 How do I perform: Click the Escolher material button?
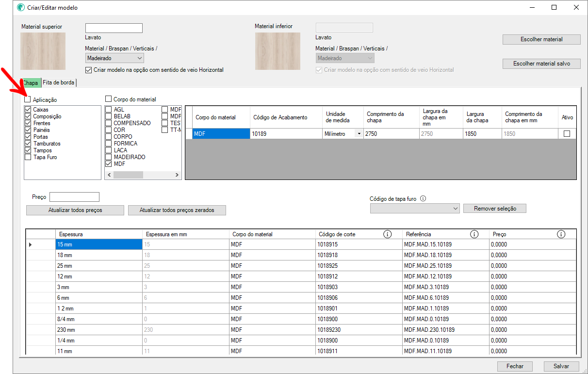pos(541,39)
